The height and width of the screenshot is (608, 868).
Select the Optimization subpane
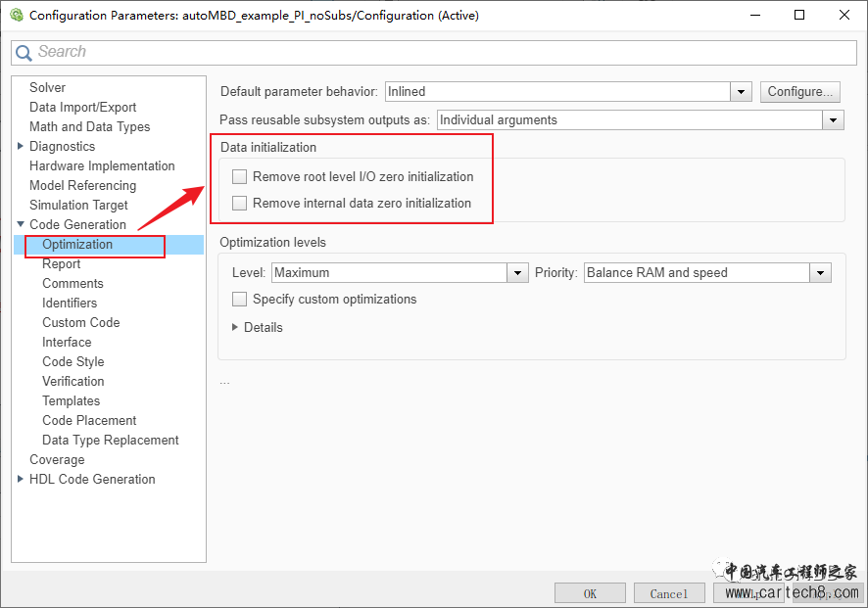(x=77, y=245)
